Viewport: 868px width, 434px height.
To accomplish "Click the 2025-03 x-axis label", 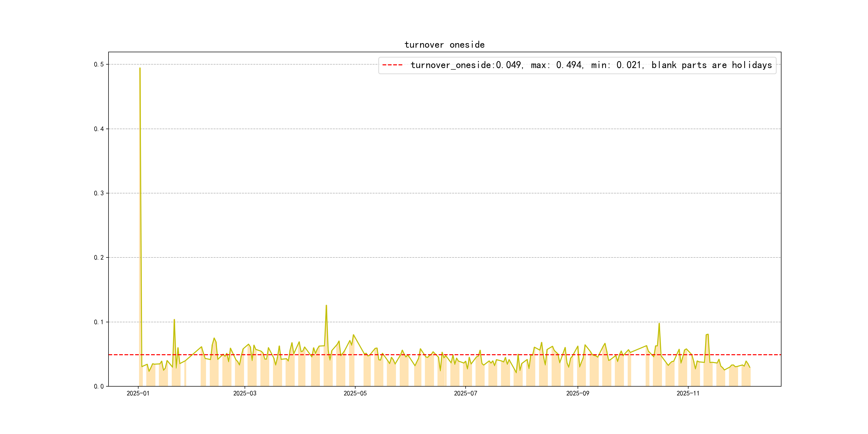I will coord(245,393).
